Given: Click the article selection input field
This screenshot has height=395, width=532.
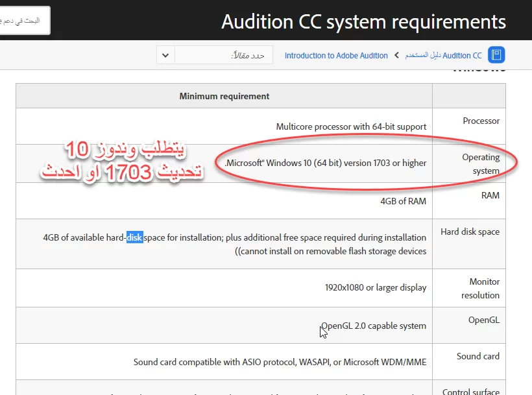Looking at the screenshot, I should [x=224, y=55].
